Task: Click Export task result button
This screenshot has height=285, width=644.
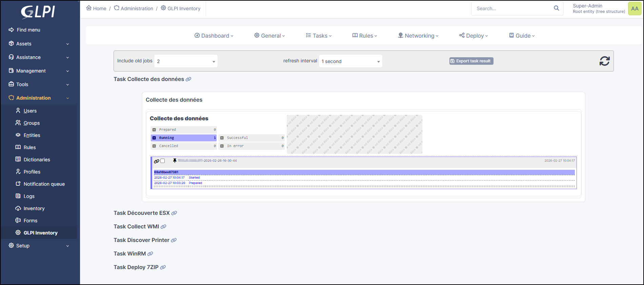Action: (471, 61)
